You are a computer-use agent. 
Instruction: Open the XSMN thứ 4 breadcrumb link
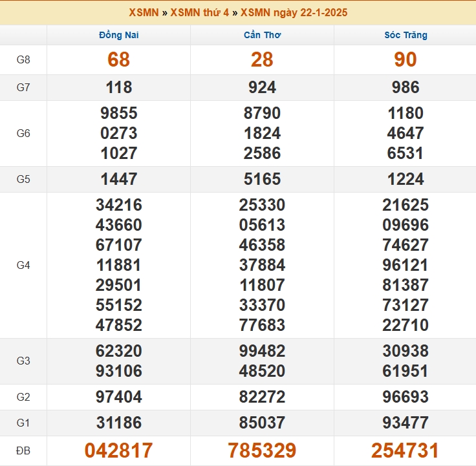coord(199,12)
